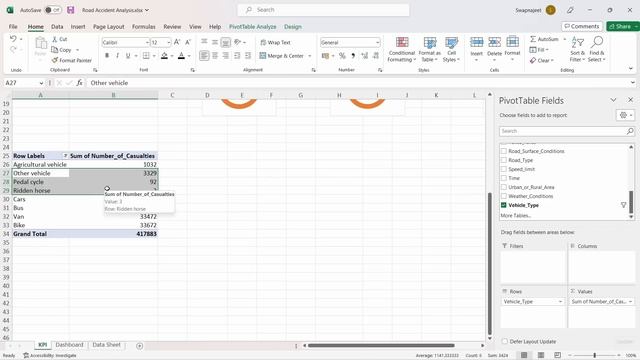Check the Road_Type field
Image resolution: width=640 pixels, height=360 pixels.
pos(504,160)
